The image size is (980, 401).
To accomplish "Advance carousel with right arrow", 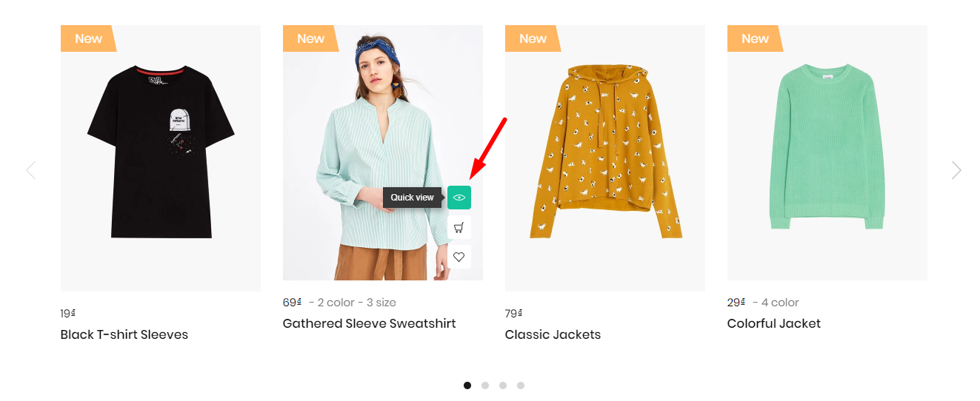I will pos(956,170).
